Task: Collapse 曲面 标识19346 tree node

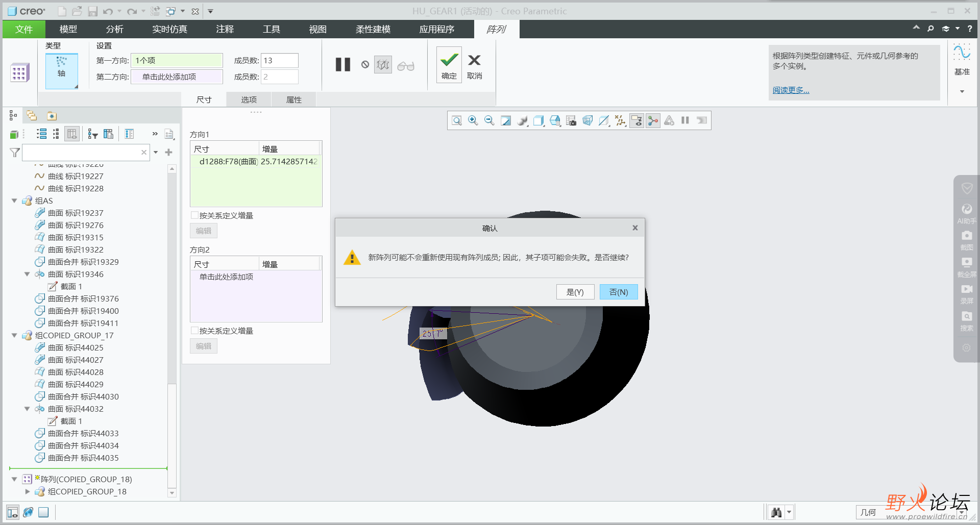Action: (27, 274)
